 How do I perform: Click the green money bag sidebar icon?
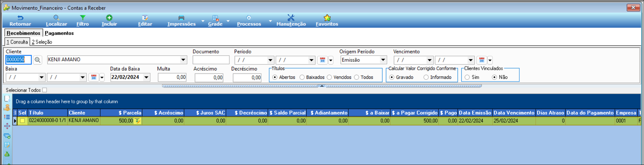7,154
